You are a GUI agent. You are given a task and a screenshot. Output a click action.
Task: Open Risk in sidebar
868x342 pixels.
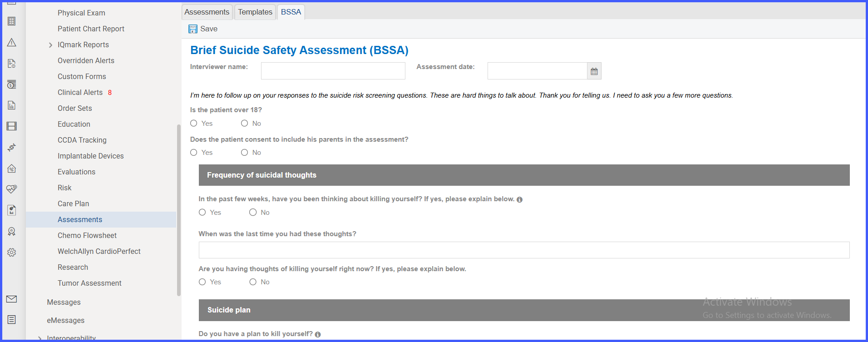point(64,188)
